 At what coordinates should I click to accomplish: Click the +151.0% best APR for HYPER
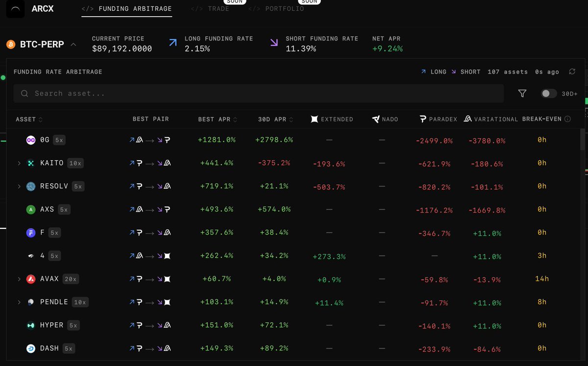(217, 325)
